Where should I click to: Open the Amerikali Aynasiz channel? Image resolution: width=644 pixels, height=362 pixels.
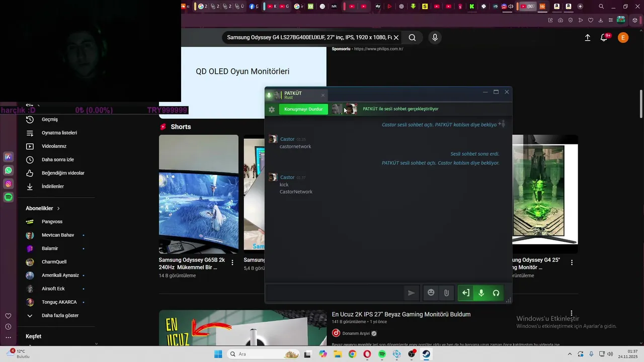tap(60, 275)
